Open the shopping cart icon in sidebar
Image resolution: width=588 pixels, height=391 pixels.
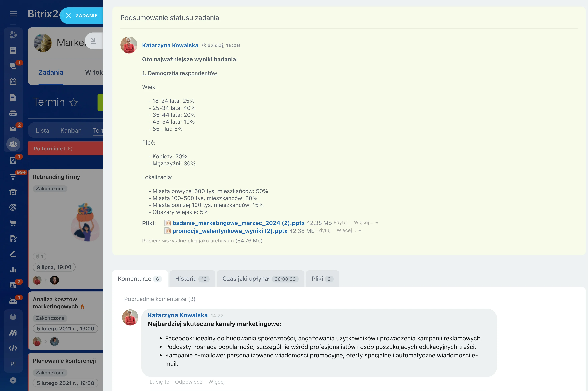coord(13,223)
